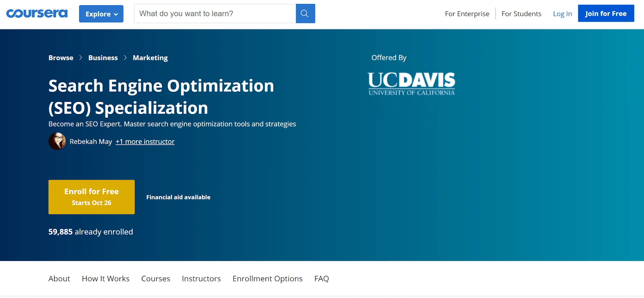Switch to the FAQ tab
The width and height of the screenshot is (644, 298).
[x=321, y=278]
